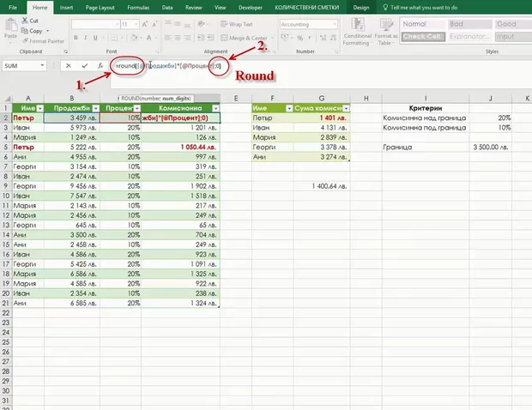Switch to the Formulas tab
This screenshot has height=410, width=532.
tap(138, 7)
